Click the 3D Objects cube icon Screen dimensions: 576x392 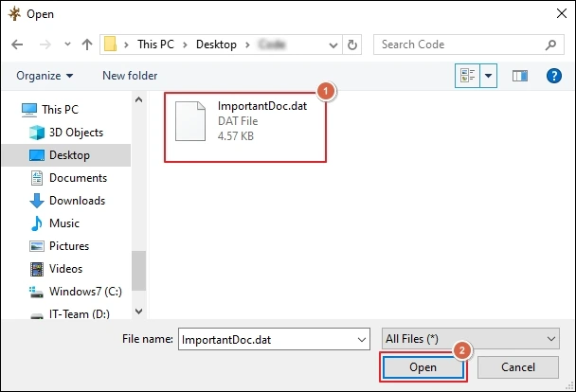coord(37,133)
